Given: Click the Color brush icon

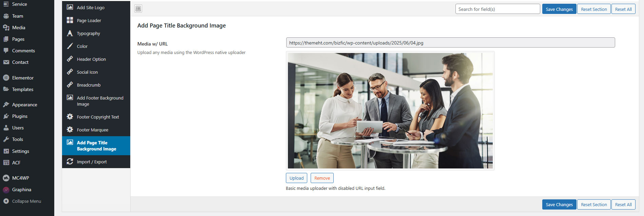Looking at the screenshot, I should (x=70, y=46).
